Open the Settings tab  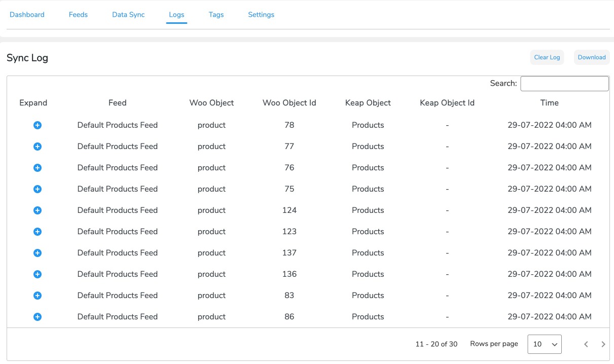[261, 15]
